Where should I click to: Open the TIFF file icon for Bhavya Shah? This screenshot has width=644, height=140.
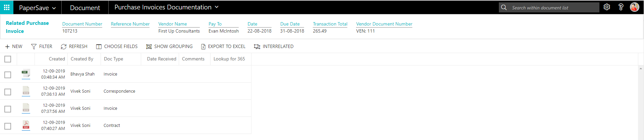tap(26, 74)
